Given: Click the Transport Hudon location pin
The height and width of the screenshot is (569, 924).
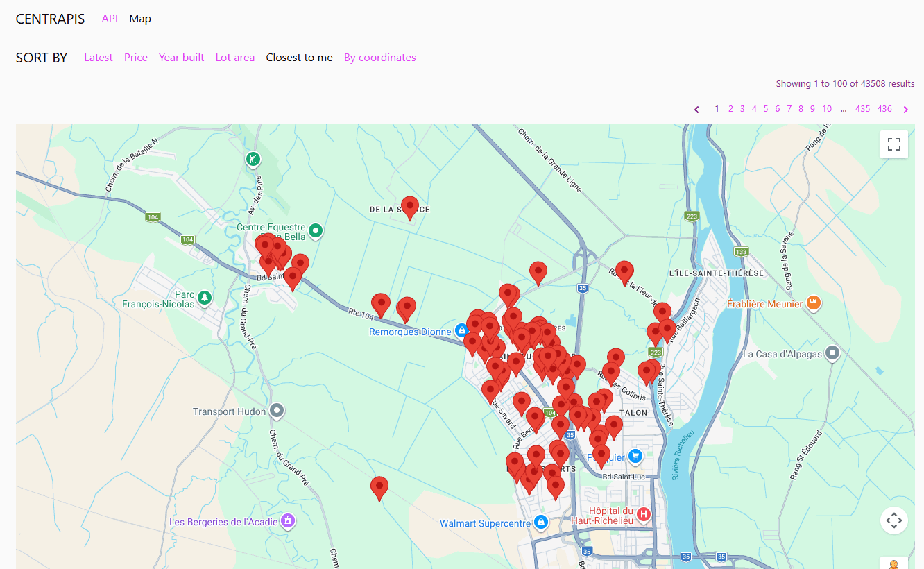Looking at the screenshot, I should click(277, 411).
